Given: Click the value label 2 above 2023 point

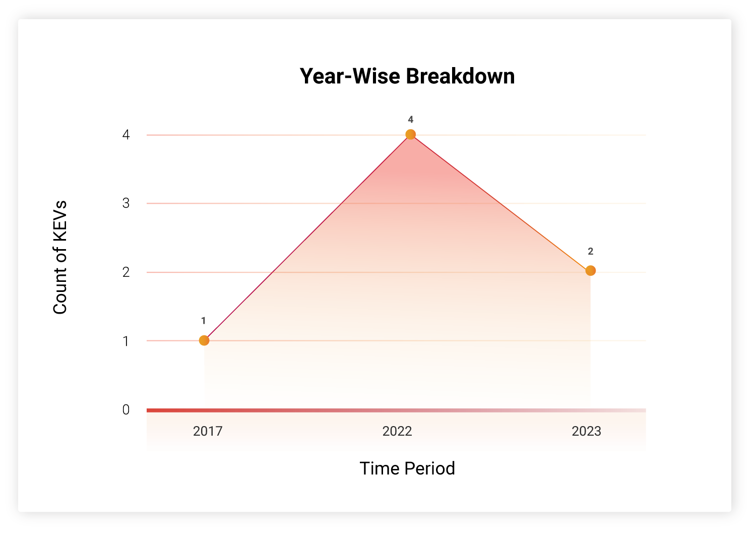Looking at the screenshot, I should (591, 252).
